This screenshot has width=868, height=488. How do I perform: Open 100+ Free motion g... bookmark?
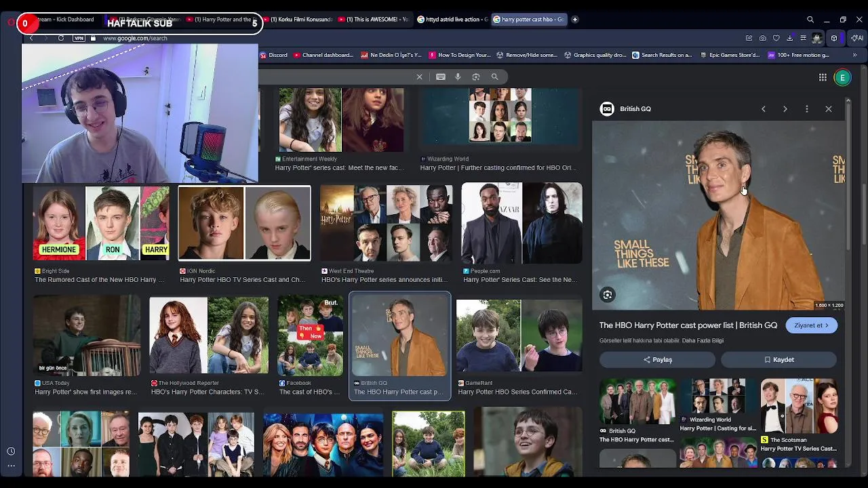click(798, 55)
